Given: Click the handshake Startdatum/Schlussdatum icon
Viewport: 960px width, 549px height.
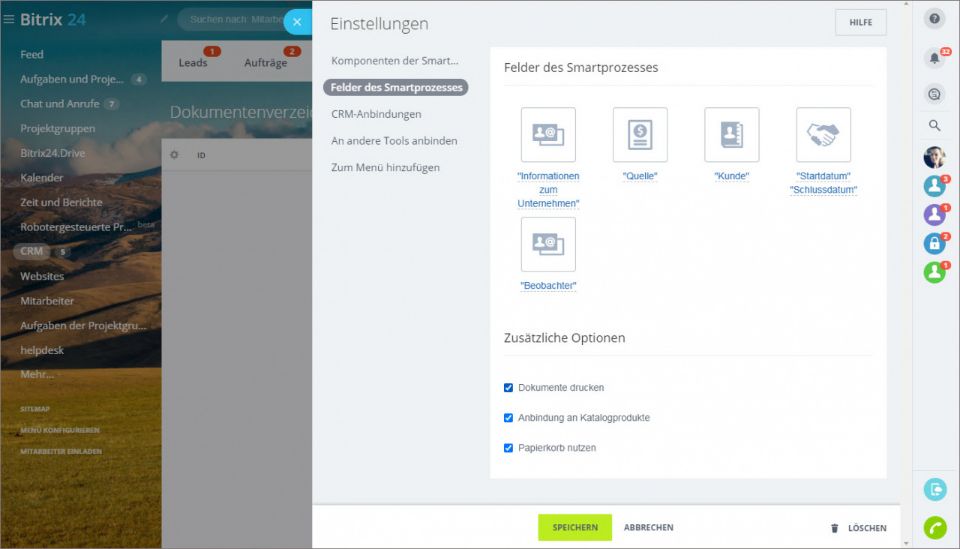Looking at the screenshot, I should coord(823,135).
